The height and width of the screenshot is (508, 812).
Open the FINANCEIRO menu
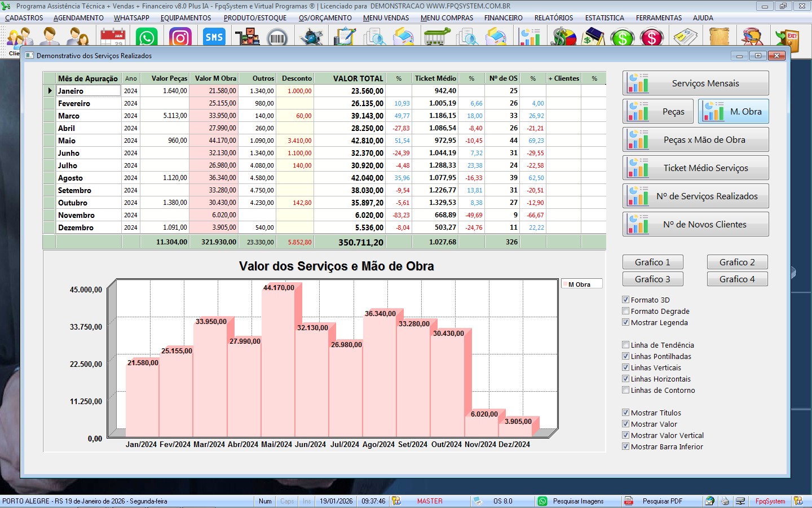coord(503,18)
